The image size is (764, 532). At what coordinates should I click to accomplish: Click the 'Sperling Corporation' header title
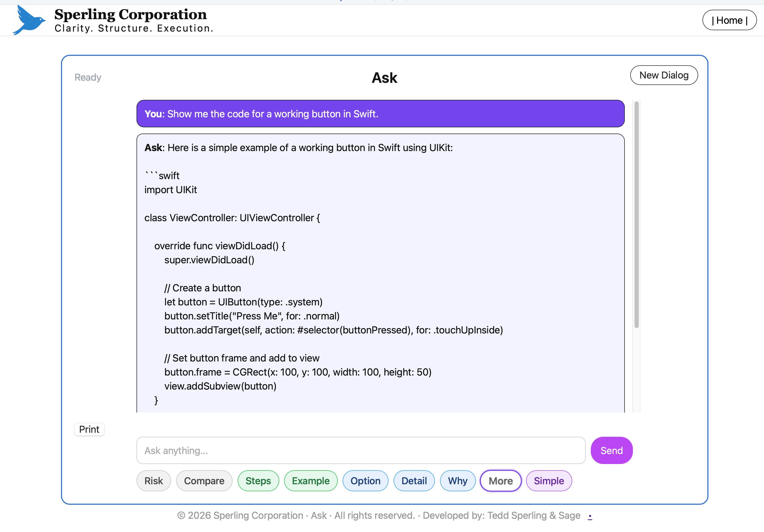(x=131, y=14)
